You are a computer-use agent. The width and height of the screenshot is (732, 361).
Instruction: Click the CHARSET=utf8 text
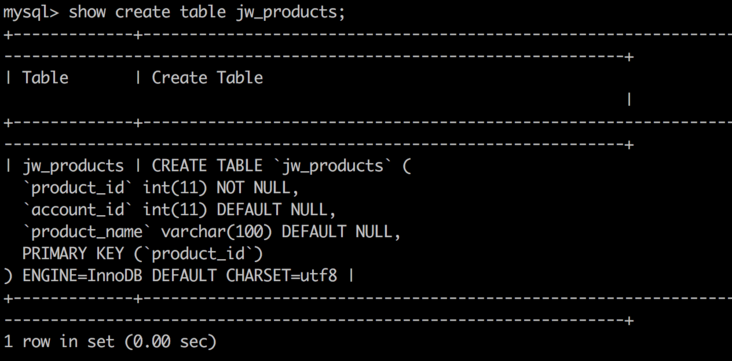[x=282, y=276]
